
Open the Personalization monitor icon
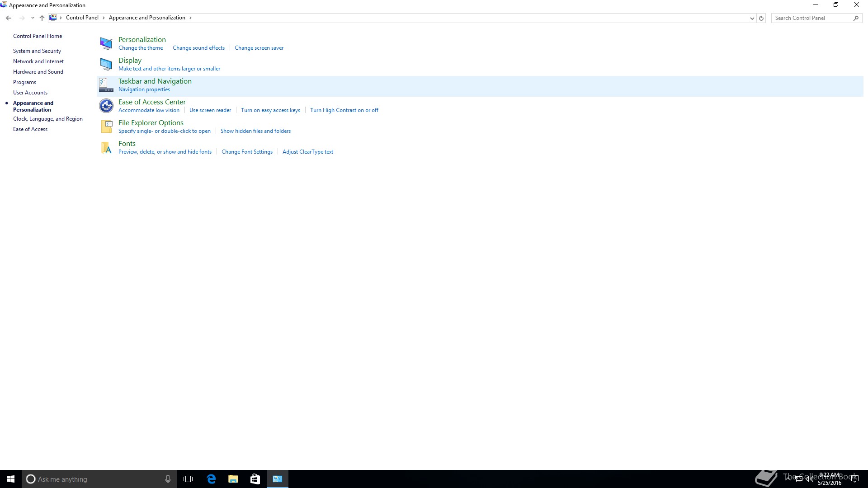pos(106,43)
